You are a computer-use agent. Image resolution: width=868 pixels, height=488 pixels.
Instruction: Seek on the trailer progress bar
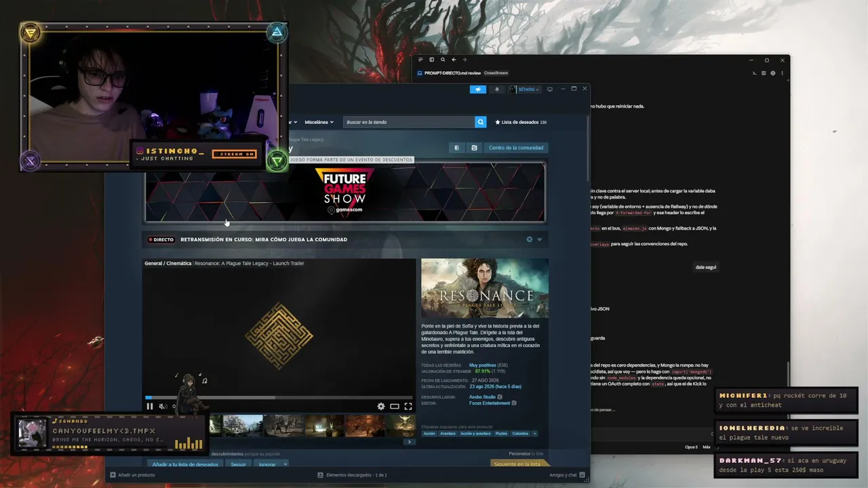click(x=279, y=398)
